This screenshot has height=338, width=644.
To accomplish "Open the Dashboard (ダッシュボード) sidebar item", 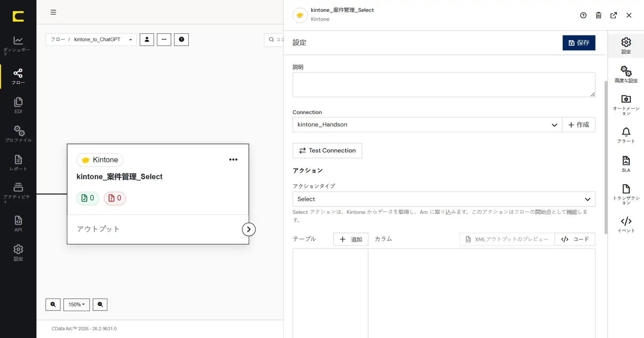I will pyautogui.click(x=18, y=46).
